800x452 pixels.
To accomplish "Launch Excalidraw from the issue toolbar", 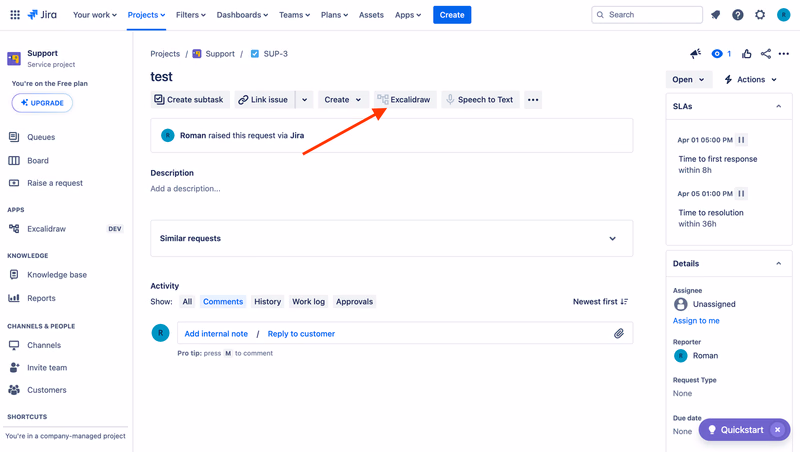I will (x=404, y=99).
